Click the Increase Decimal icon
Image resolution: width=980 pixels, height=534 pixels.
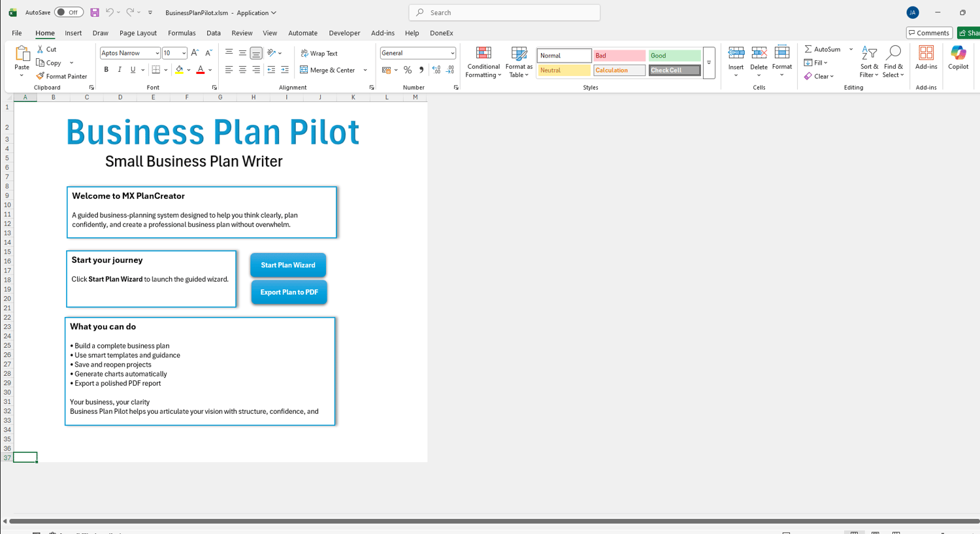[436, 70]
